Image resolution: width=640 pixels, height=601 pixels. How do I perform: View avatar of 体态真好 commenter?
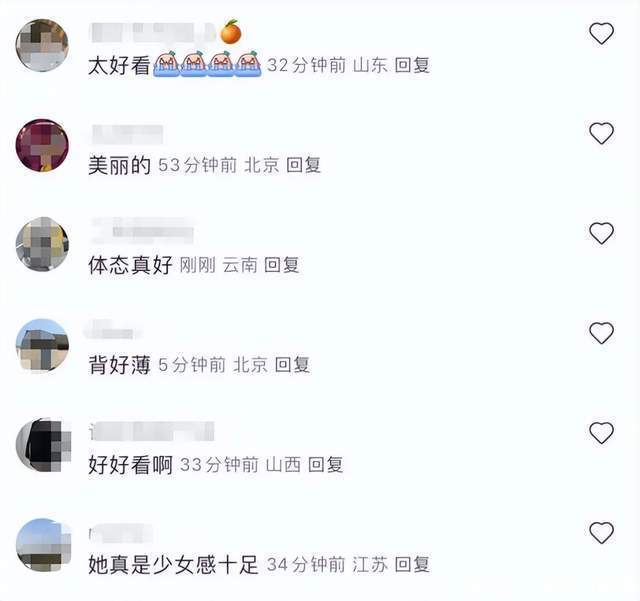click(42, 244)
